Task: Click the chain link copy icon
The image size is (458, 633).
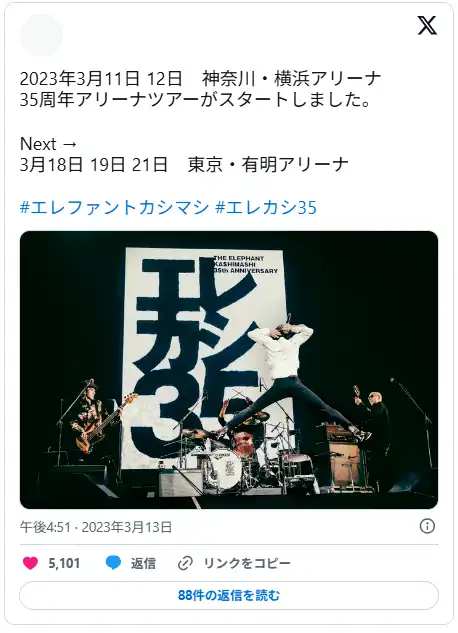Action: tap(185, 563)
